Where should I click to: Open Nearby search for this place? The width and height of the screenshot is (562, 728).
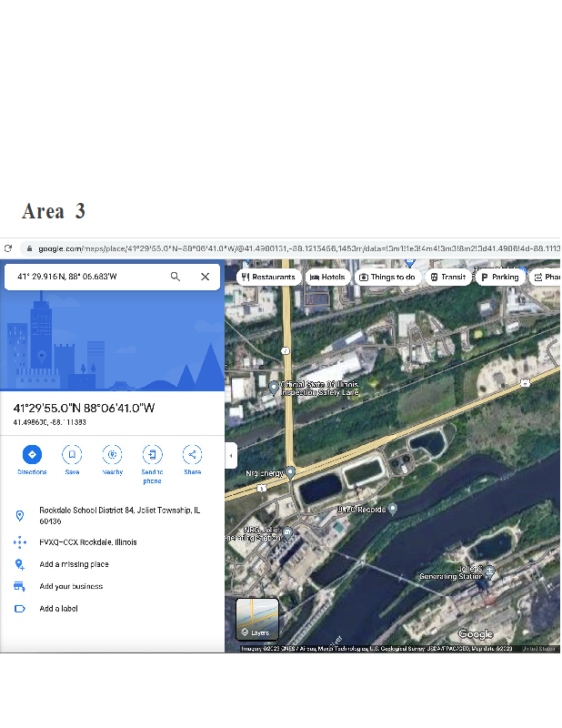(113, 454)
